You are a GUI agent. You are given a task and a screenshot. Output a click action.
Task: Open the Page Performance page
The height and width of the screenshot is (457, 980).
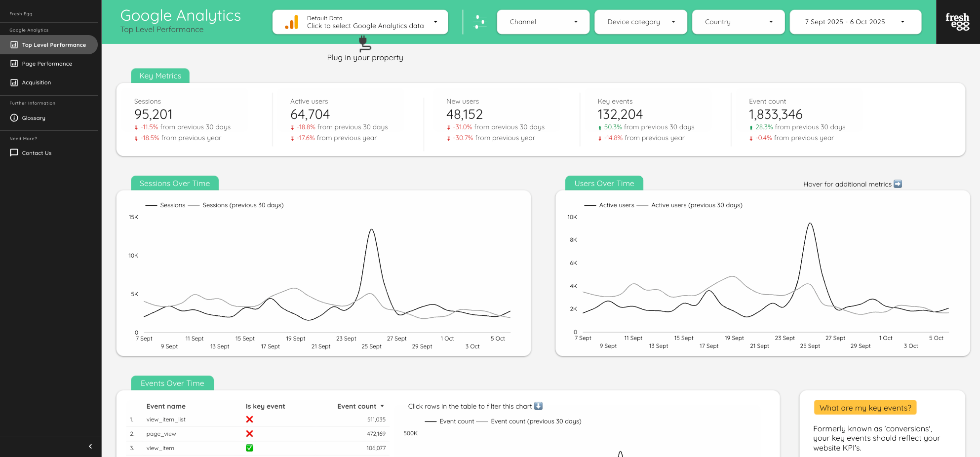[x=47, y=64]
